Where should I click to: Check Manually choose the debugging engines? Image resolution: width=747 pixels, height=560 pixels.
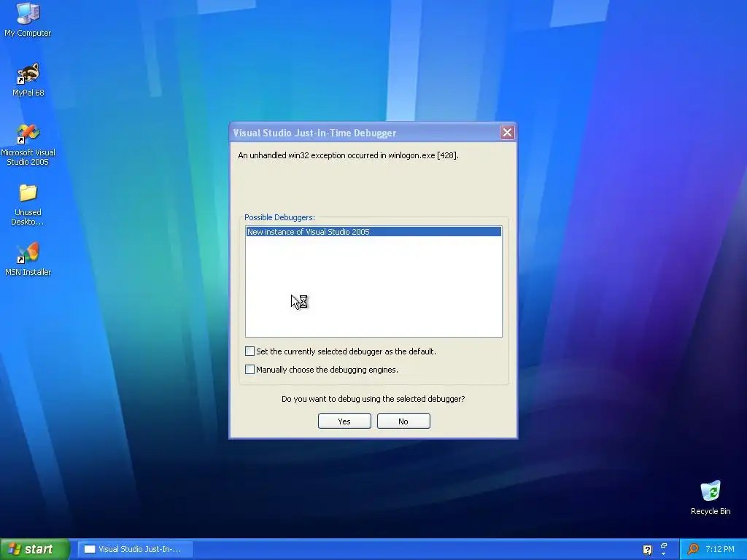(x=249, y=370)
